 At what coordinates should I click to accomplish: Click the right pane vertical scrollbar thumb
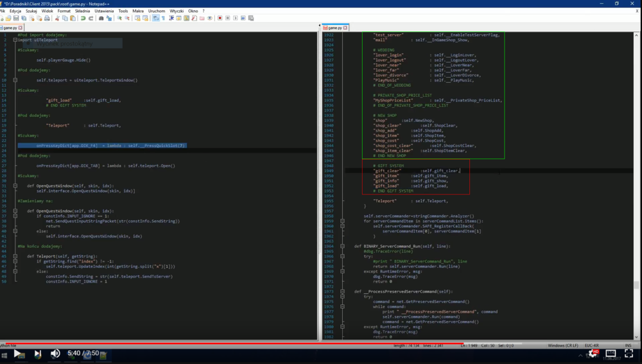click(636, 284)
